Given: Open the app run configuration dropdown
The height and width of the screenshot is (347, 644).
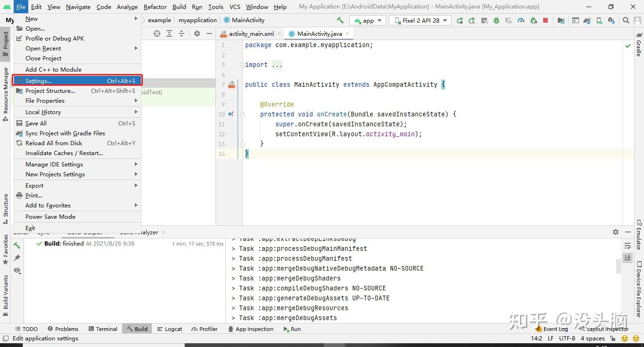Looking at the screenshot, I should (367, 20).
